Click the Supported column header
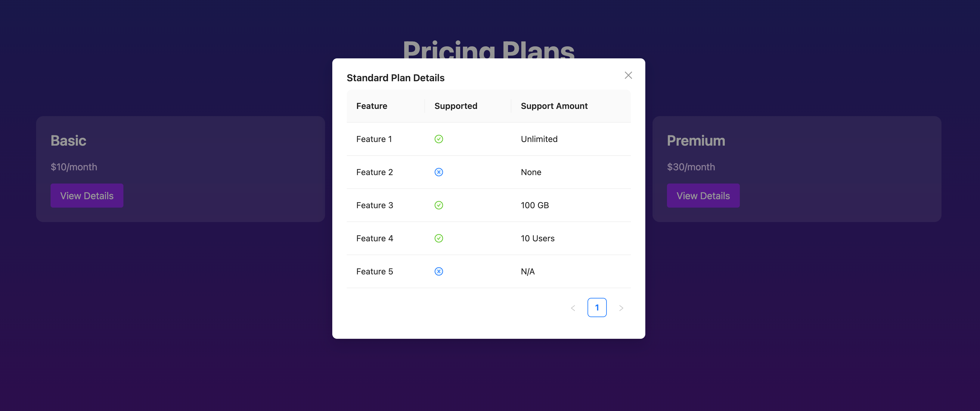 [456, 106]
